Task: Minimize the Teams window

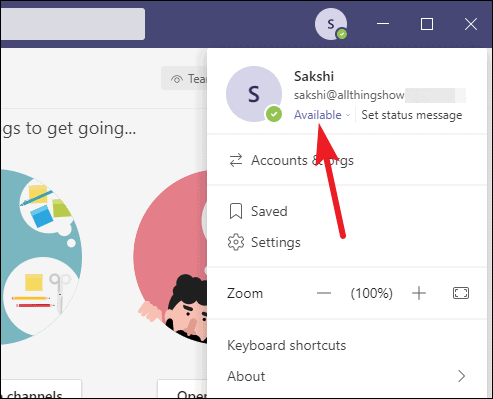Action: tap(383, 24)
